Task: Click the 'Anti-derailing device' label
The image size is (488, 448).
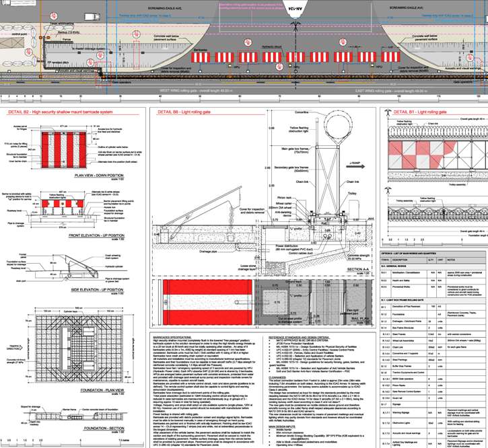Action: pyautogui.click(x=283, y=214)
